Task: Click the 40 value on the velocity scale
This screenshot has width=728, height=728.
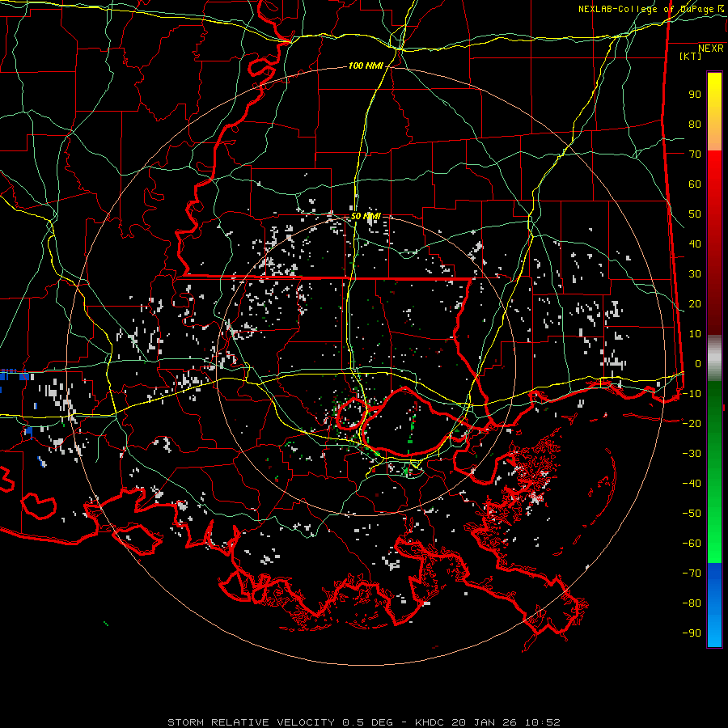Action: click(x=695, y=244)
